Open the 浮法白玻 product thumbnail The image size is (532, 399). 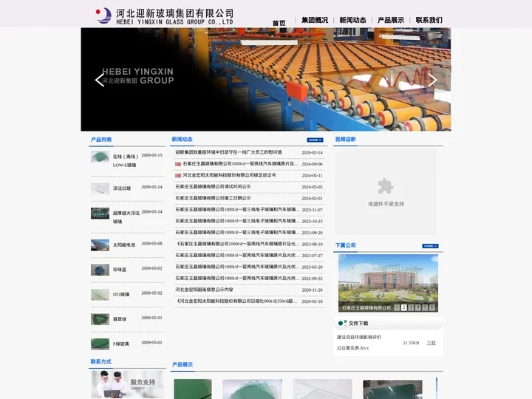pos(100,188)
